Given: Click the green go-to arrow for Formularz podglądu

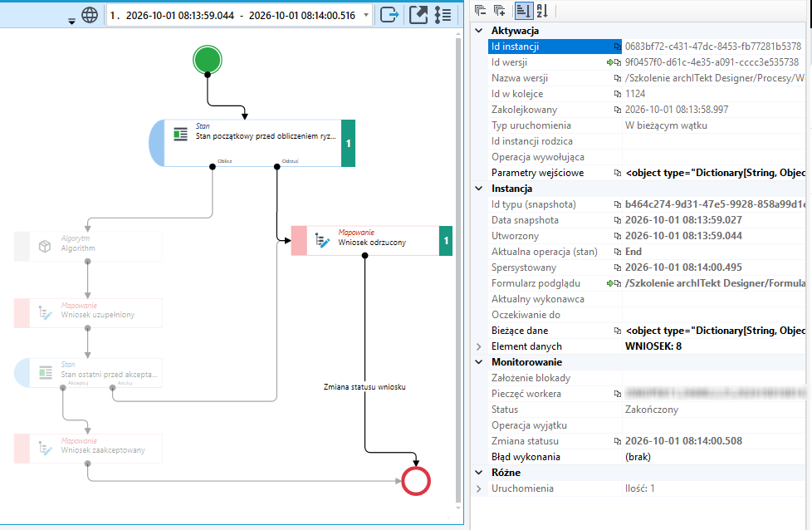Looking at the screenshot, I should (x=610, y=283).
